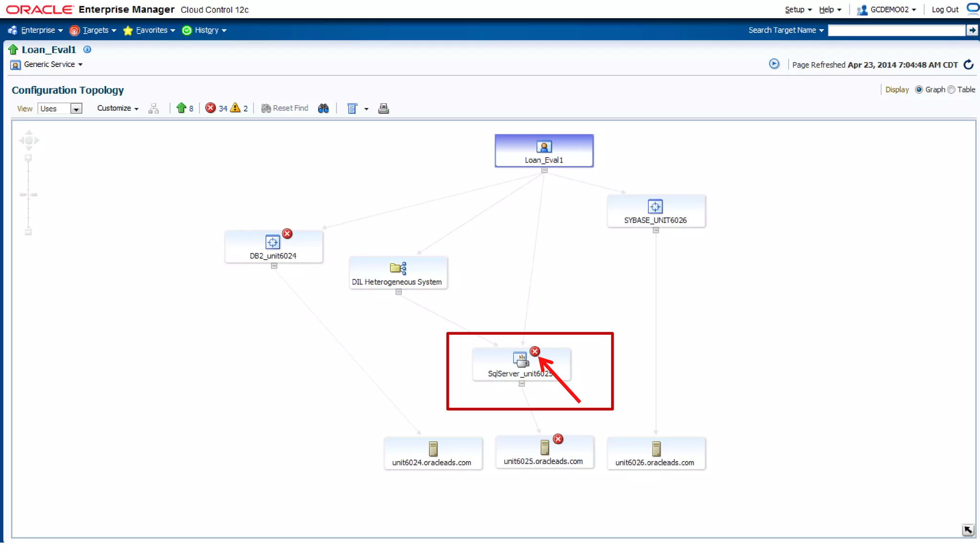980x551 pixels.
Task: Click the annotations list icon
Action: coord(352,109)
